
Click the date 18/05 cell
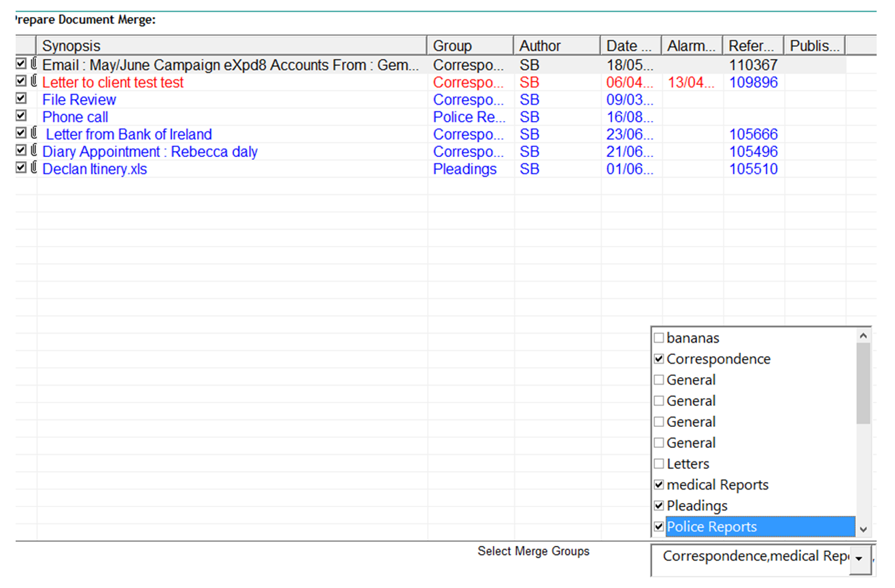(x=629, y=65)
